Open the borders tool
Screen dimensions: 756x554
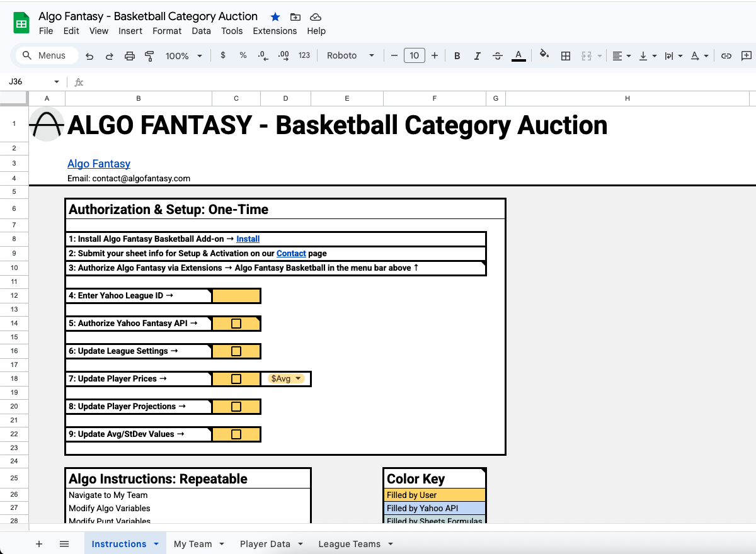click(566, 56)
